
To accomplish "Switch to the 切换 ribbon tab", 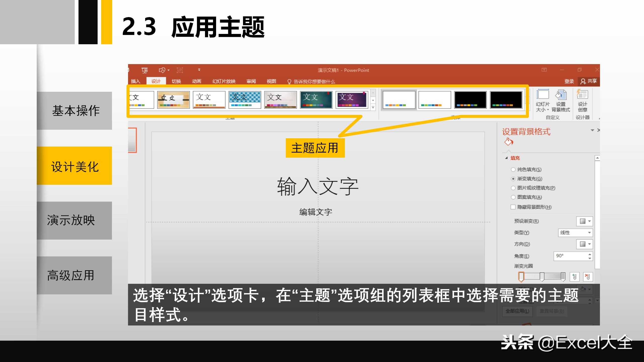I will click(177, 81).
